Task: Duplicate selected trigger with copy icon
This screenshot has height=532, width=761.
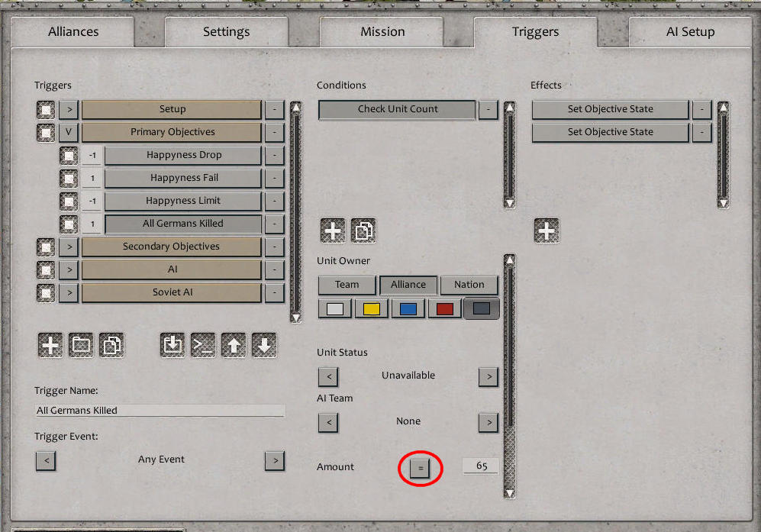Action: click(x=111, y=345)
